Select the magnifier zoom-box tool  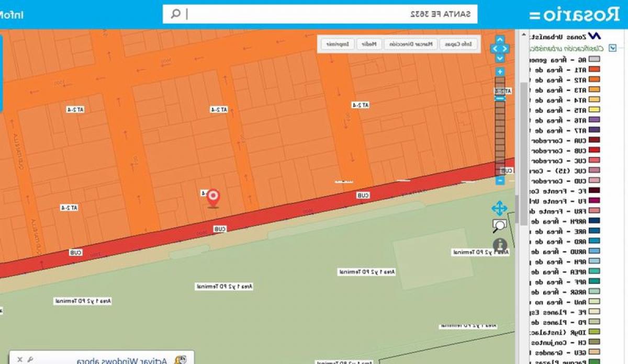(499, 226)
